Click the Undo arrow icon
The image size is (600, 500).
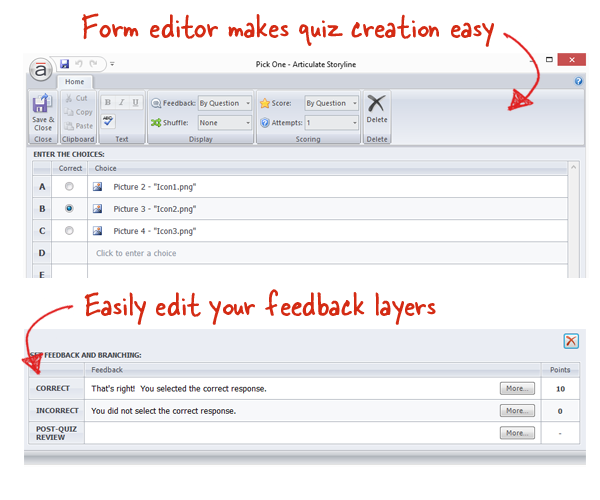point(79,64)
